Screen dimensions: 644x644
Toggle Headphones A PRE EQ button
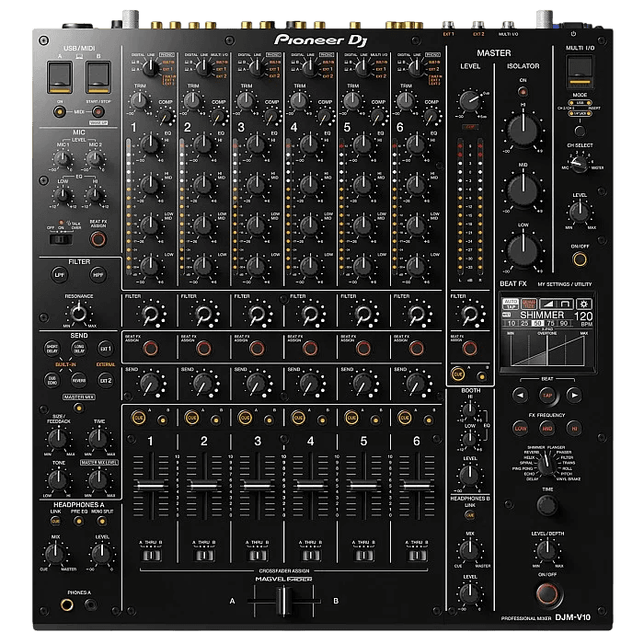(x=78, y=522)
